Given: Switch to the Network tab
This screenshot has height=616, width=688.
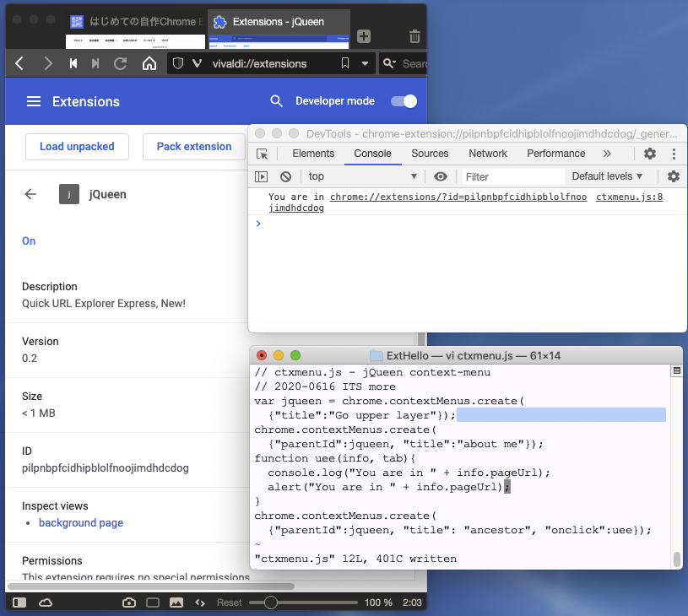Looking at the screenshot, I should [x=488, y=154].
